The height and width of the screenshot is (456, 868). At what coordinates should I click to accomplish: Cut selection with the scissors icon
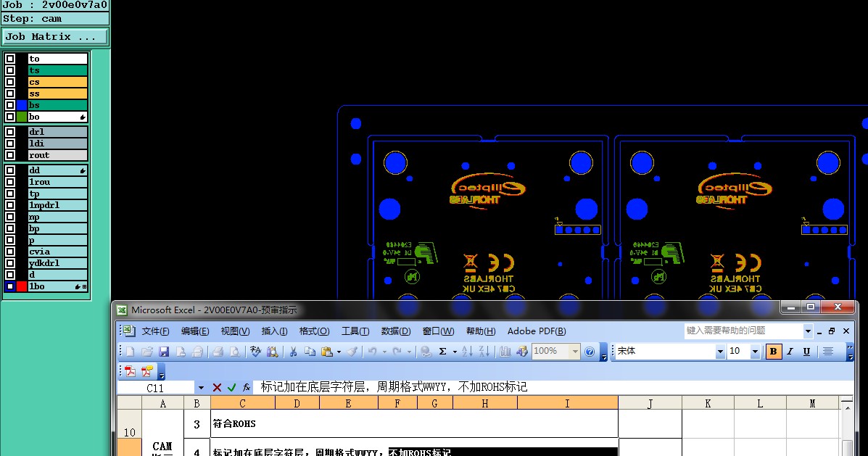point(294,352)
